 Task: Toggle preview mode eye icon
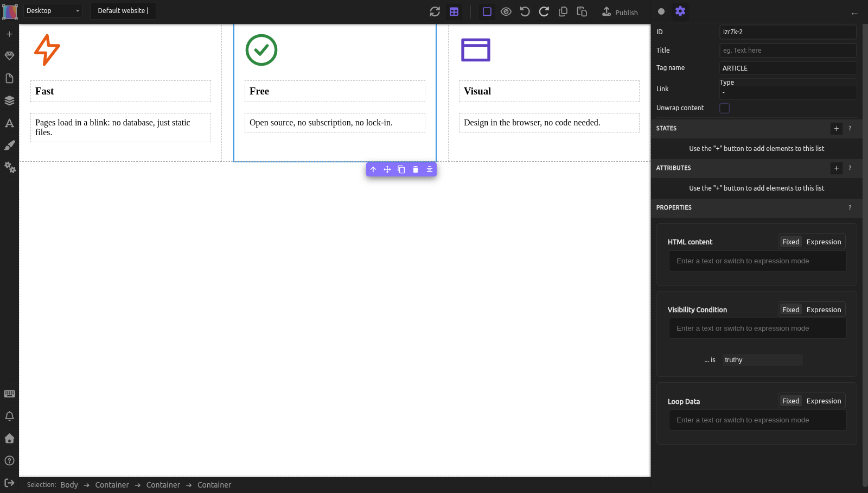(x=506, y=11)
